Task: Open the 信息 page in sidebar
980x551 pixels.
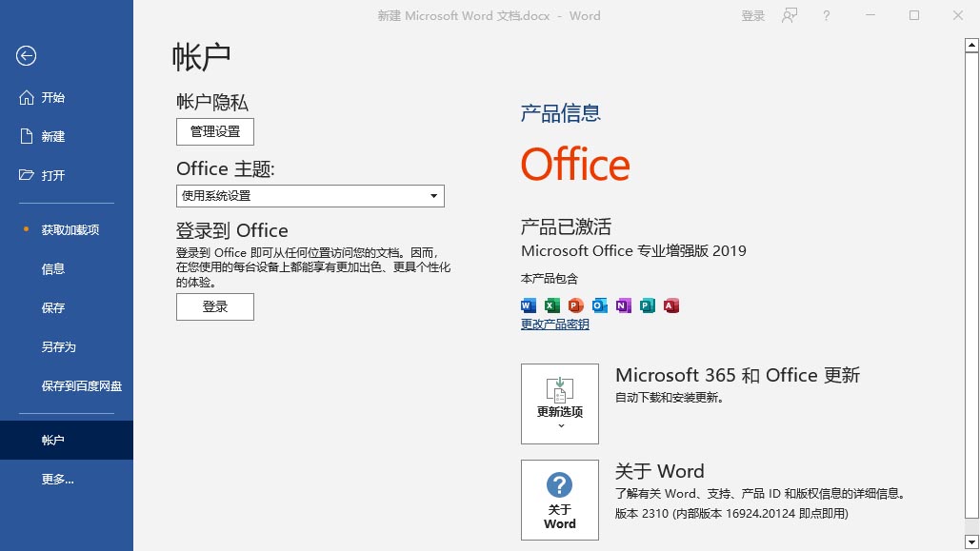Action: tap(67, 268)
